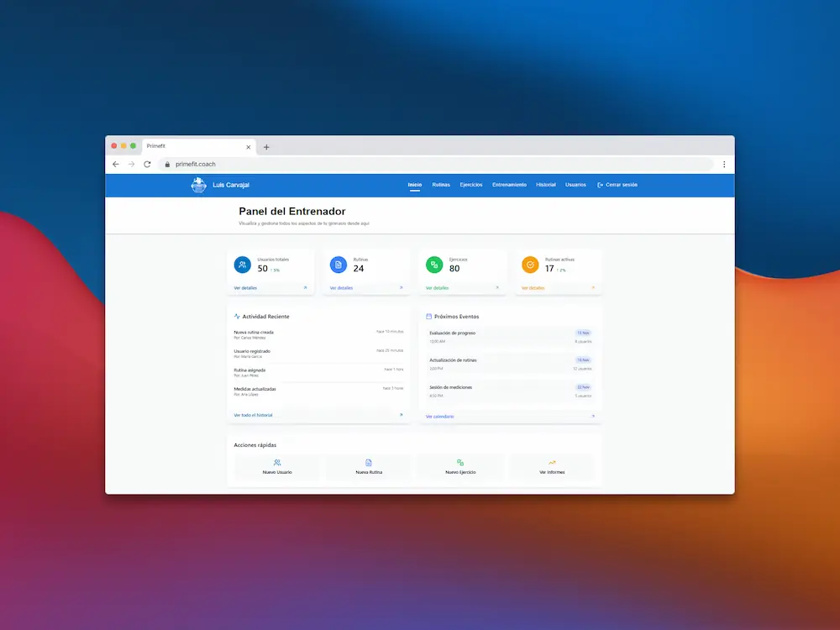Click the Panel del Entrenador heading

pyautogui.click(x=292, y=211)
